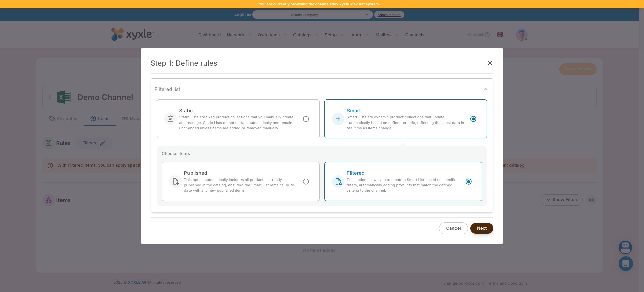Open the Auth menu

(x=356, y=35)
